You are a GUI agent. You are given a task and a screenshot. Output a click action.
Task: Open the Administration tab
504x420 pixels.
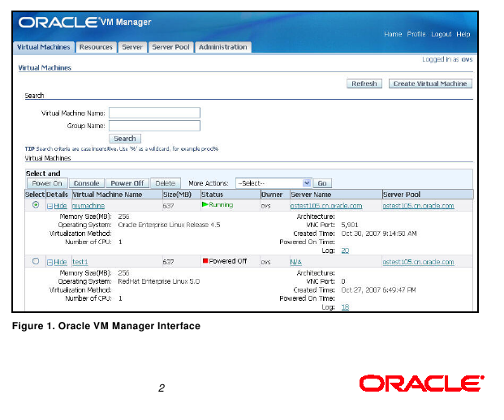(x=222, y=47)
